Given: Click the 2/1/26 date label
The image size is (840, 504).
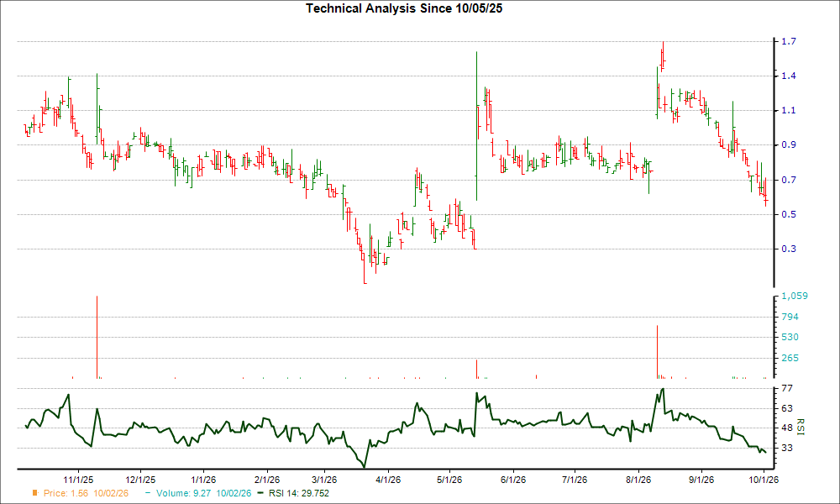Looking at the screenshot, I should click(x=267, y=480).
